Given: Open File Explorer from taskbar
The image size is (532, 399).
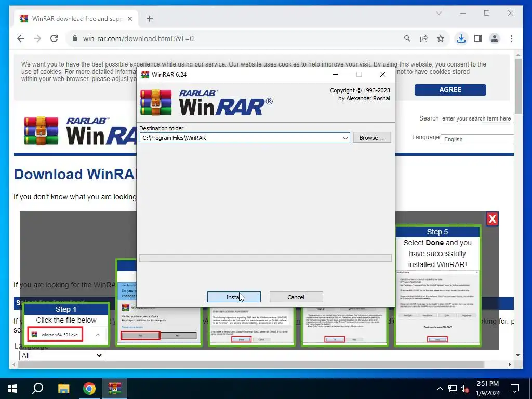Looking at the screenshot, I should [63, 389].
